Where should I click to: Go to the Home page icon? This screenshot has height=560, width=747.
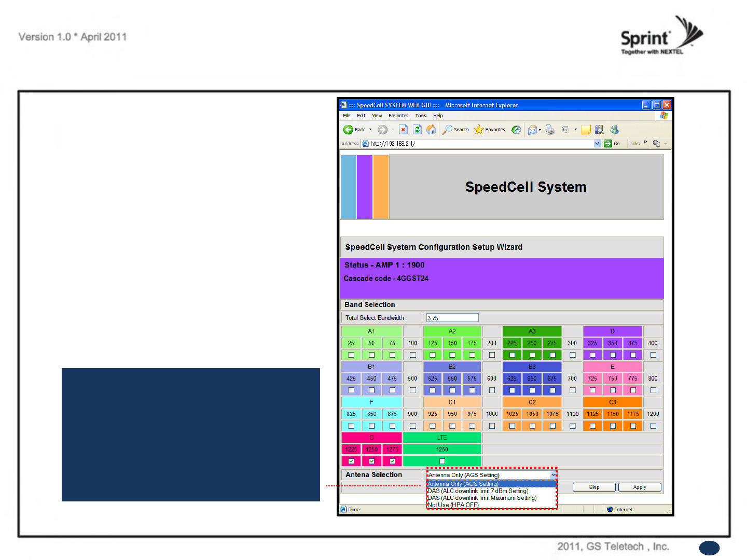click(x=431, y=130)
